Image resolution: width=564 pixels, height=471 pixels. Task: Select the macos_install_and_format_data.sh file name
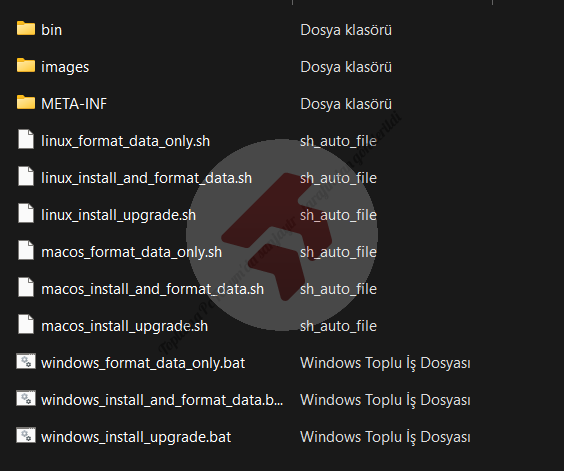coord(153,289)
